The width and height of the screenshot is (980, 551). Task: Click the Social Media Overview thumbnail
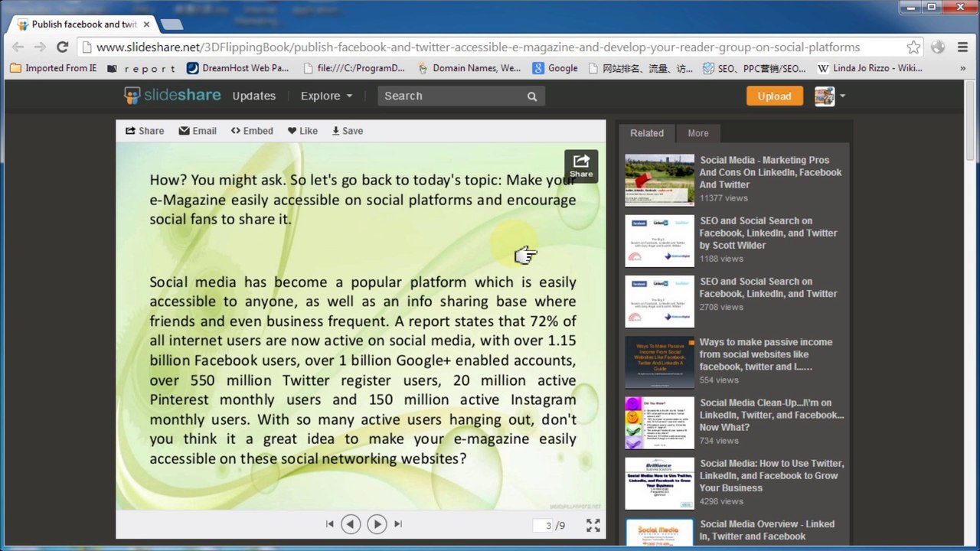[x=659, y=533]
